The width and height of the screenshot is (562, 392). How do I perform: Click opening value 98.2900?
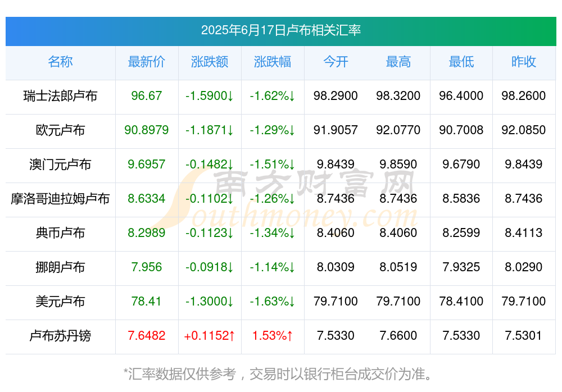(336, 95)
